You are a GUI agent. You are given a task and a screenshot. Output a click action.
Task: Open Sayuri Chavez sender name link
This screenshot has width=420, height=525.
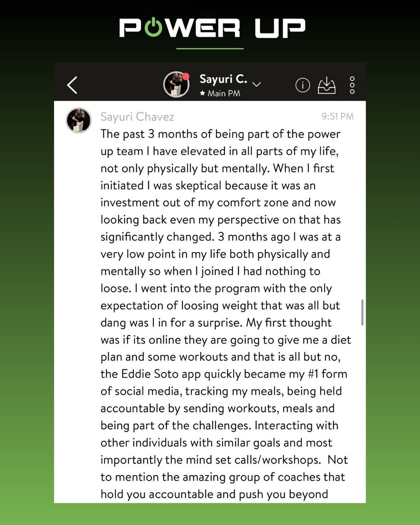point(137,117)
